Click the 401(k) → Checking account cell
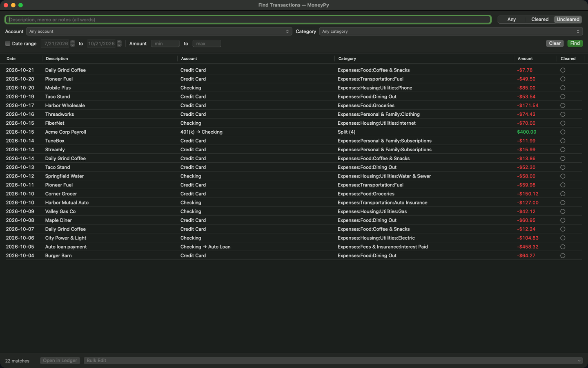 pyautogui.click(x=201, y=132)
